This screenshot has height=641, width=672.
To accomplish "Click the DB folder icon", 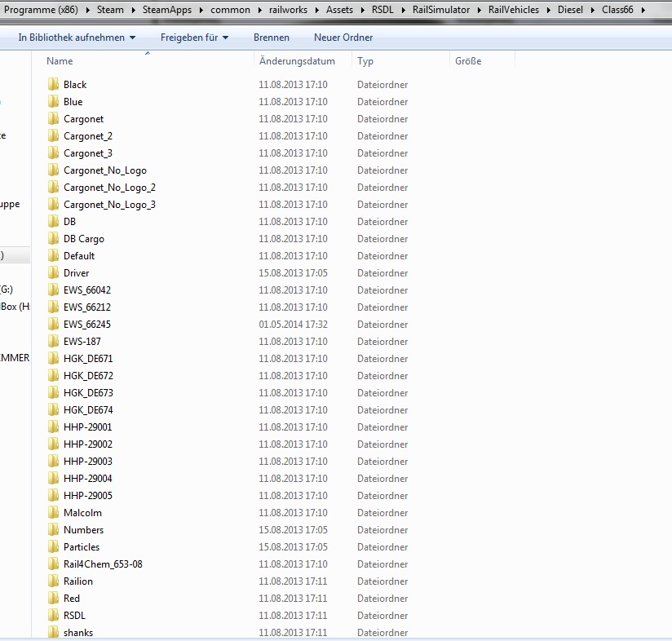I will click(x=53, y=221).
